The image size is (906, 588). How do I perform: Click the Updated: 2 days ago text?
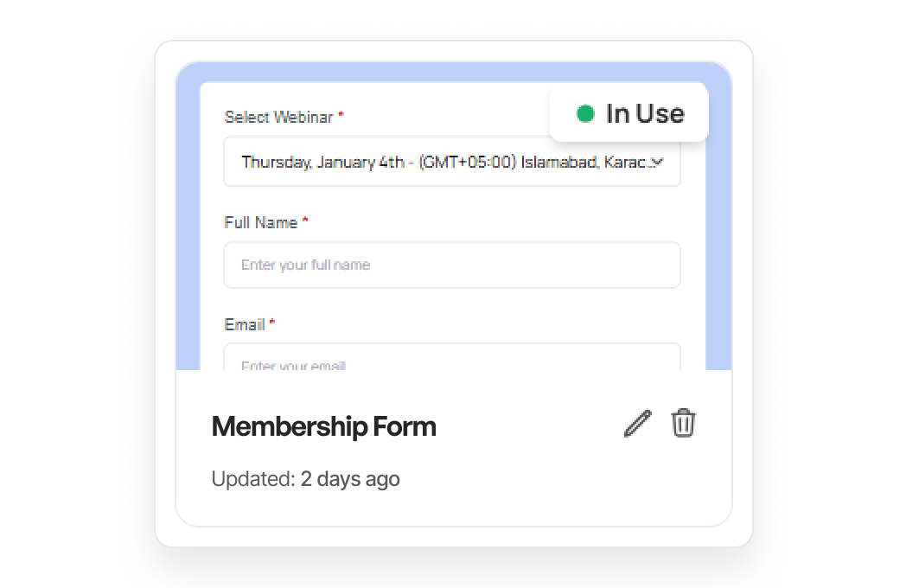tap(306, 479)
